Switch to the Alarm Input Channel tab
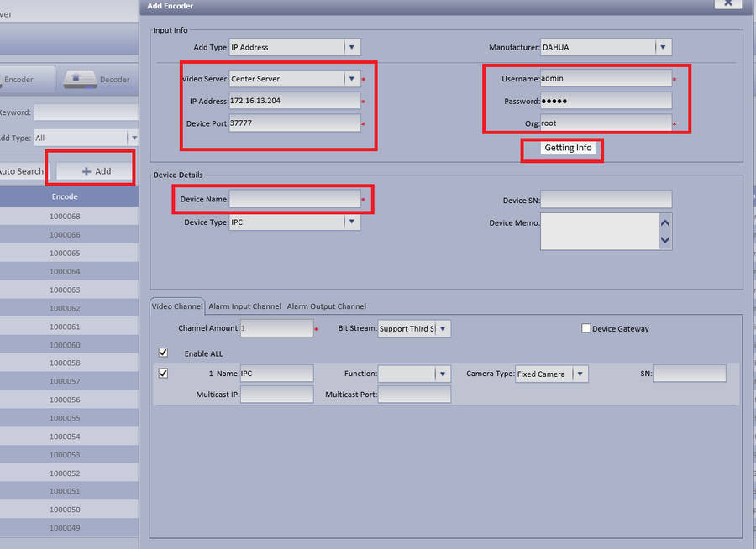The height and width of the screenshot is (549, 756). [244, 306]
